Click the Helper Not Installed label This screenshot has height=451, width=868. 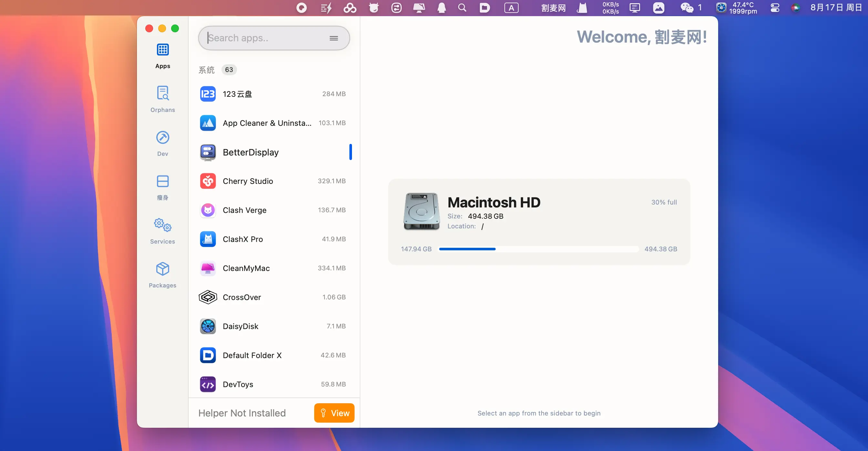(x=242, y=413)
